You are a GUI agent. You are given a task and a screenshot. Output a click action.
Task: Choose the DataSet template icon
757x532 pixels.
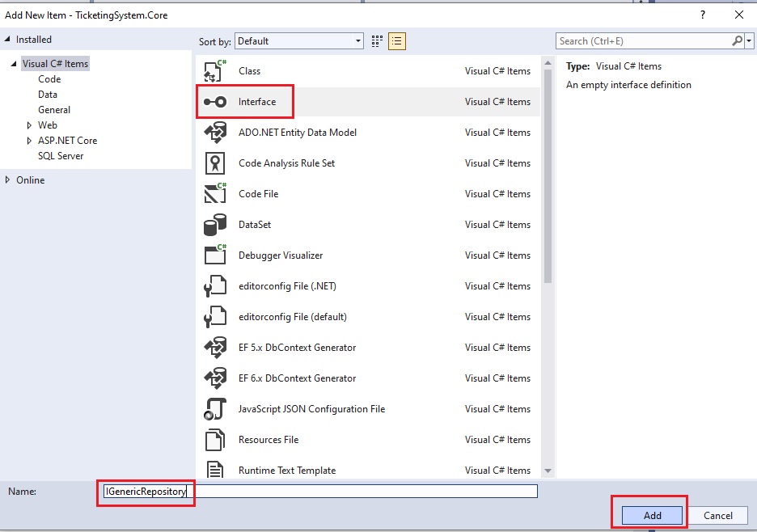[x=215, y=225]
